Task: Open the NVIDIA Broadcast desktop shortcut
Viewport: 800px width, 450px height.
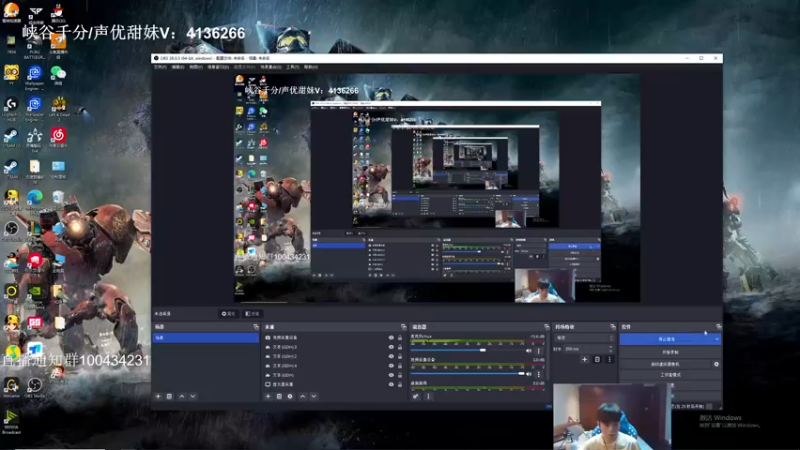Action: coord(11,421)
